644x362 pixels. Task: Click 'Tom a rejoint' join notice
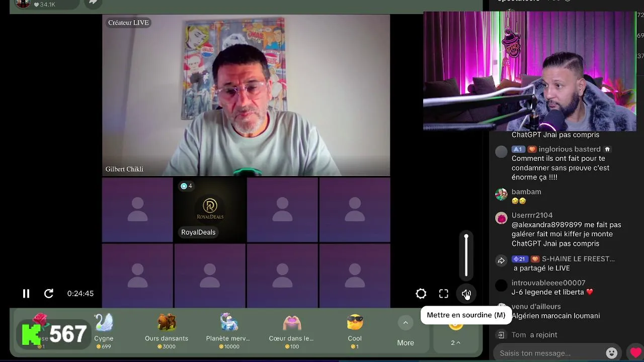(534, 335)
